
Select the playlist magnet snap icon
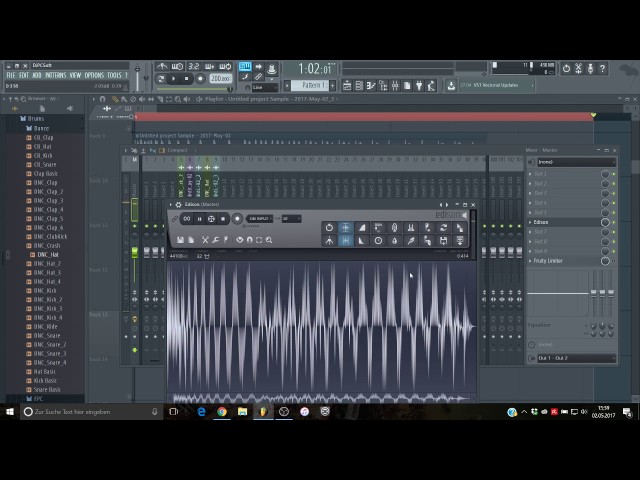click(102, 99)
